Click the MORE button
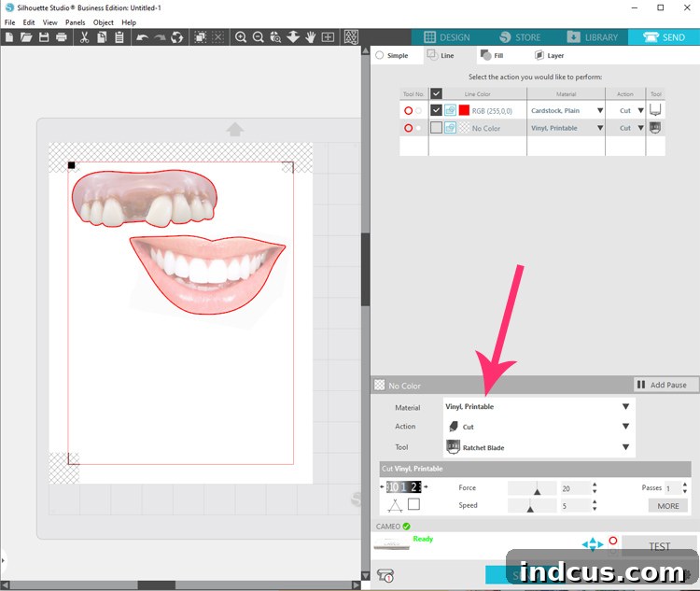Image resolution: width=700 pixels, height=591 pixels. point(668,506)
